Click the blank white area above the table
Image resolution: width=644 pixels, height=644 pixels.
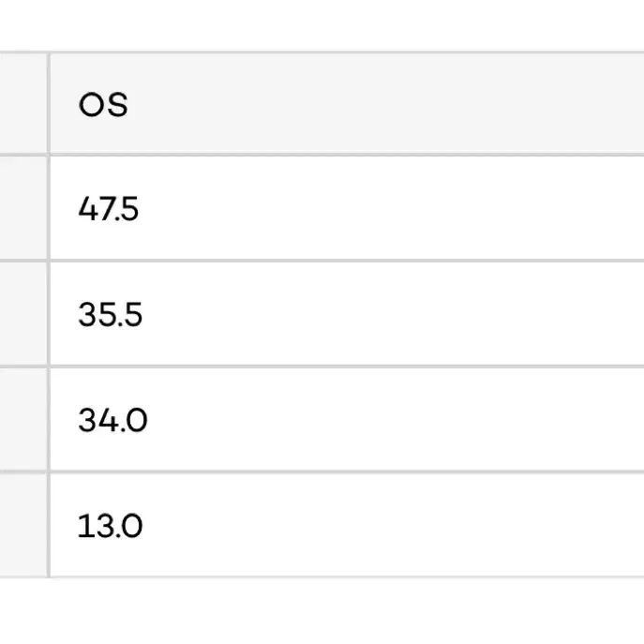322,24
